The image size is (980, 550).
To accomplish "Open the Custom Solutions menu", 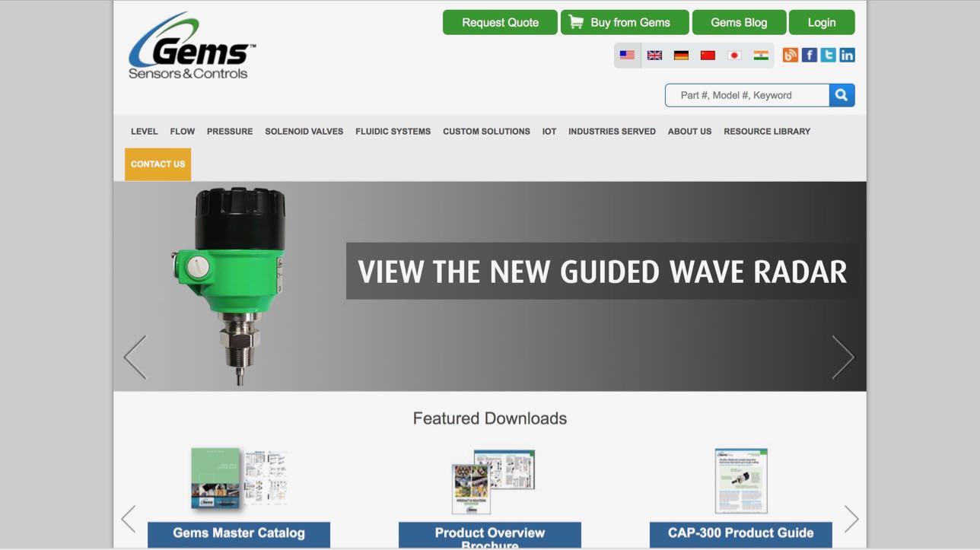I will tap(486, 132).
